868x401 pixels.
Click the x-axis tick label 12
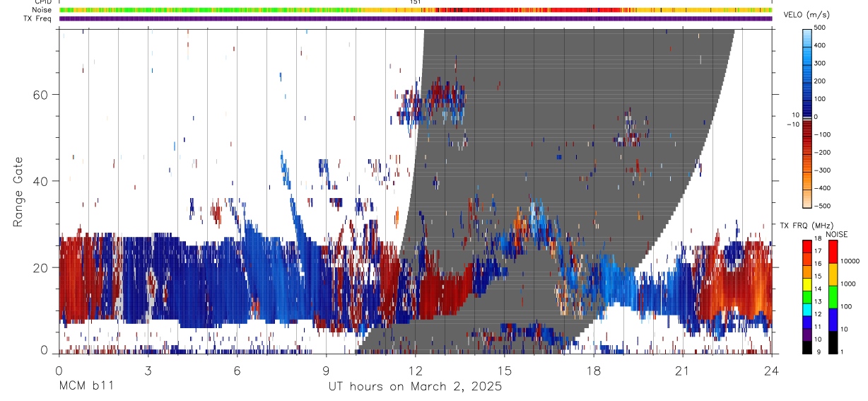[415, 371]
